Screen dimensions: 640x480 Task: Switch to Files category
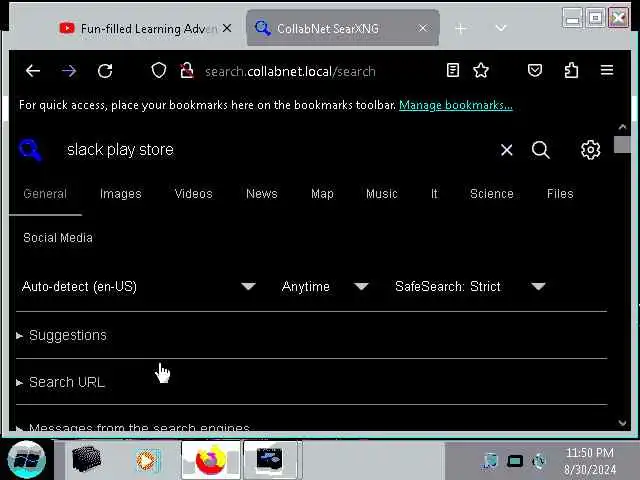[560, 194]
